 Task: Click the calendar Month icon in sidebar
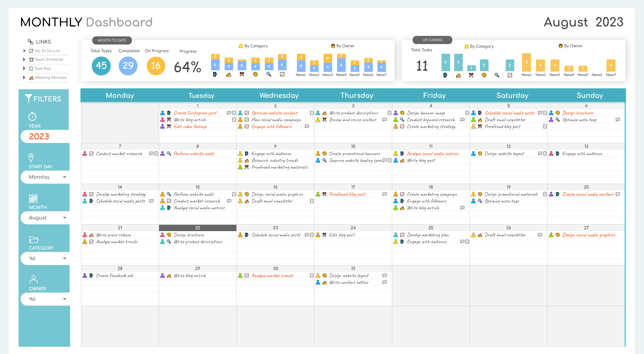pos(33,198)
